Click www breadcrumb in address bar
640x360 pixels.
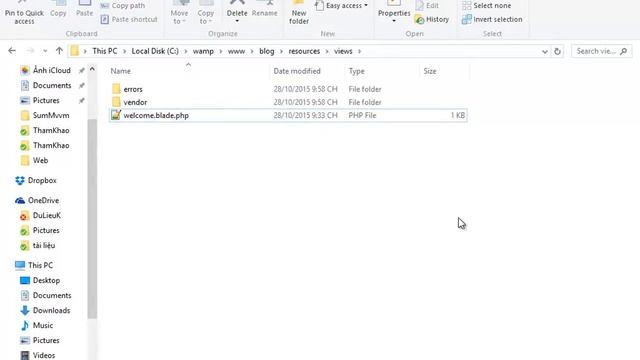[236, 51]
